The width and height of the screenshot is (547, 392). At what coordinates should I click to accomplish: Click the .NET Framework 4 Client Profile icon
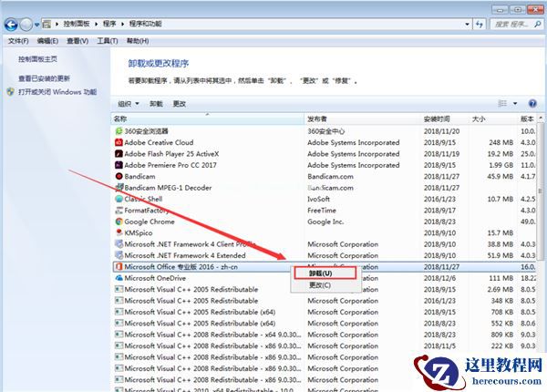coord(119,244)
